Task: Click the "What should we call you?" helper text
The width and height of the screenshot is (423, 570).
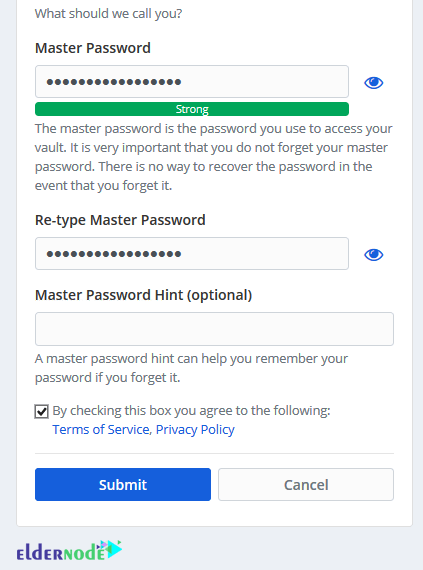Action: (x=108, y=14)
